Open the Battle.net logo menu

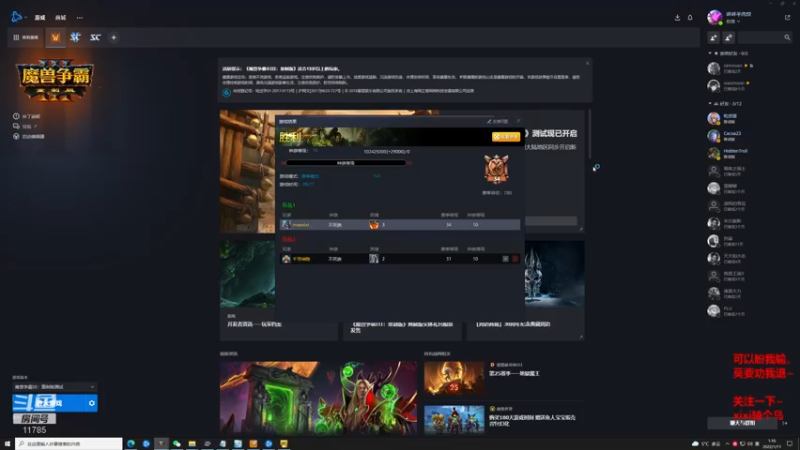point(17,17)
